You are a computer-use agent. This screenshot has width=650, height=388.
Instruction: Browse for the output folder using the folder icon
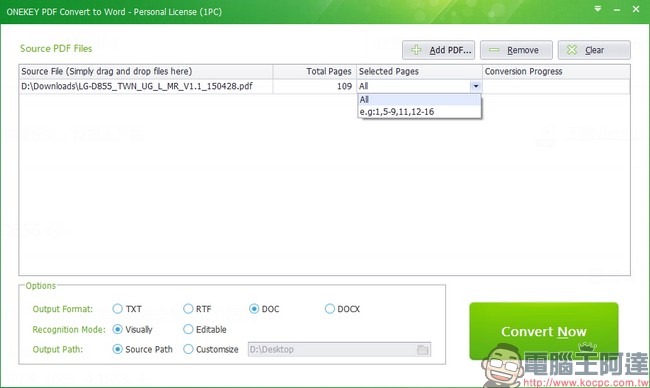coord(422,349)
